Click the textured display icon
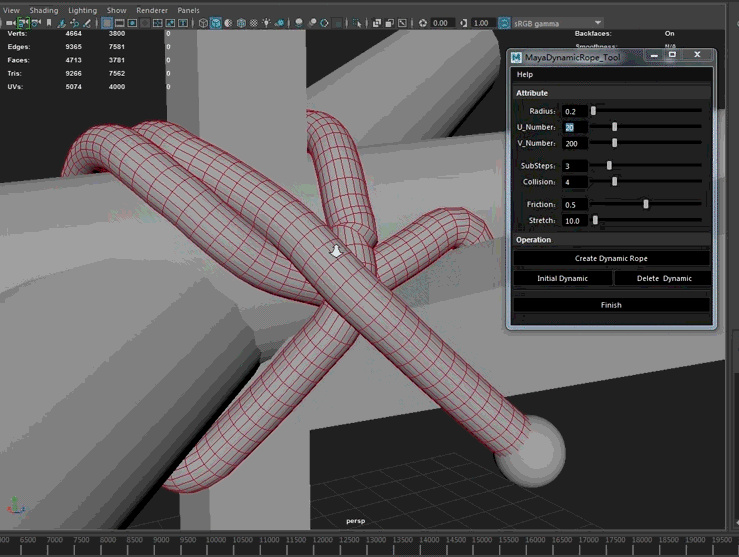The width and height of the screenshot is (739, 557). click(254, 23)
